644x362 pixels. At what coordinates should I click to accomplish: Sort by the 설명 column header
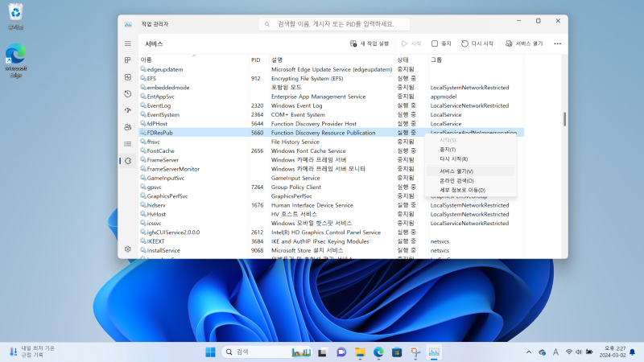point(332,60)
